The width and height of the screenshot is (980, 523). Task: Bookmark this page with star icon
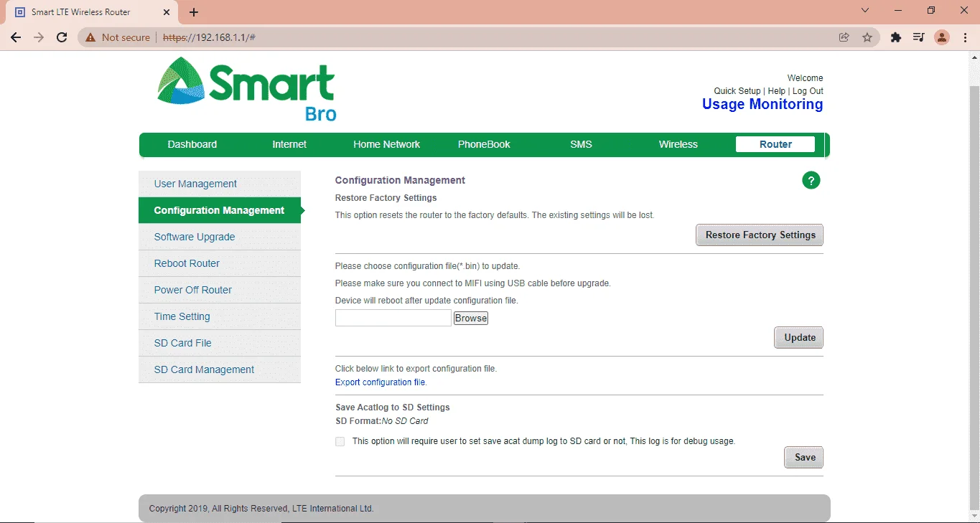867,37
